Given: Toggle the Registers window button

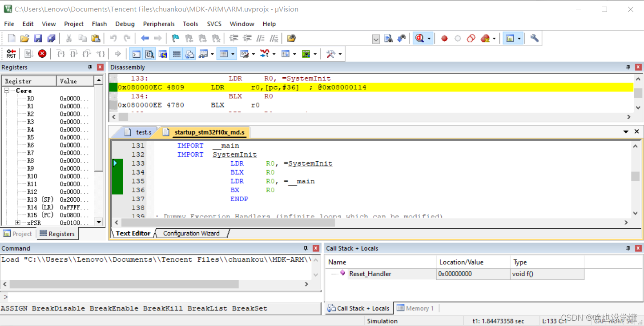Looking at the screenshot, I should click(x=177, y=54).
